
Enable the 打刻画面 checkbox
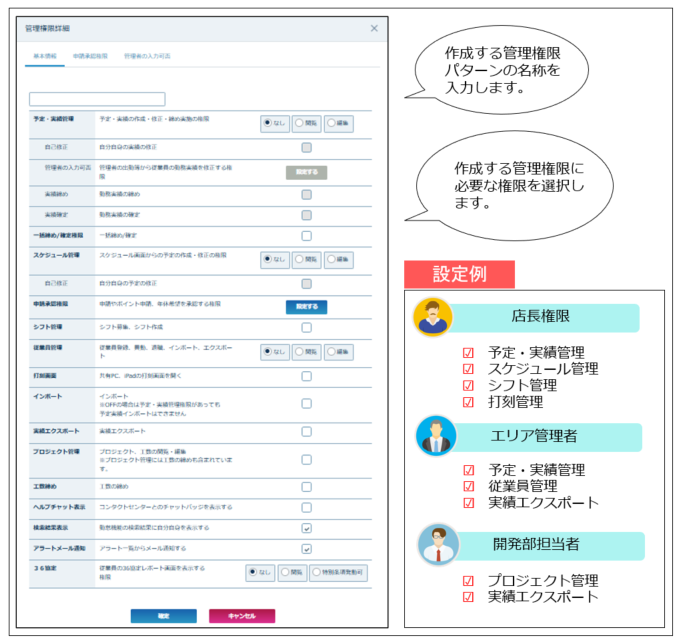tap(307, 376)
